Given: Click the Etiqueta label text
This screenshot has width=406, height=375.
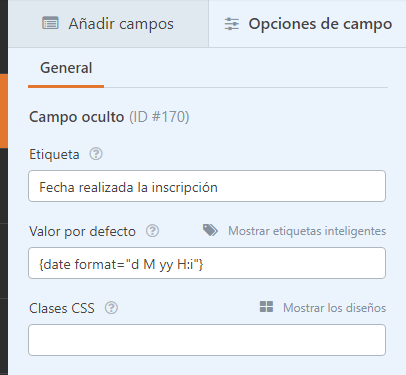Looking at the screenshot, I should click(x=54, y=155).
